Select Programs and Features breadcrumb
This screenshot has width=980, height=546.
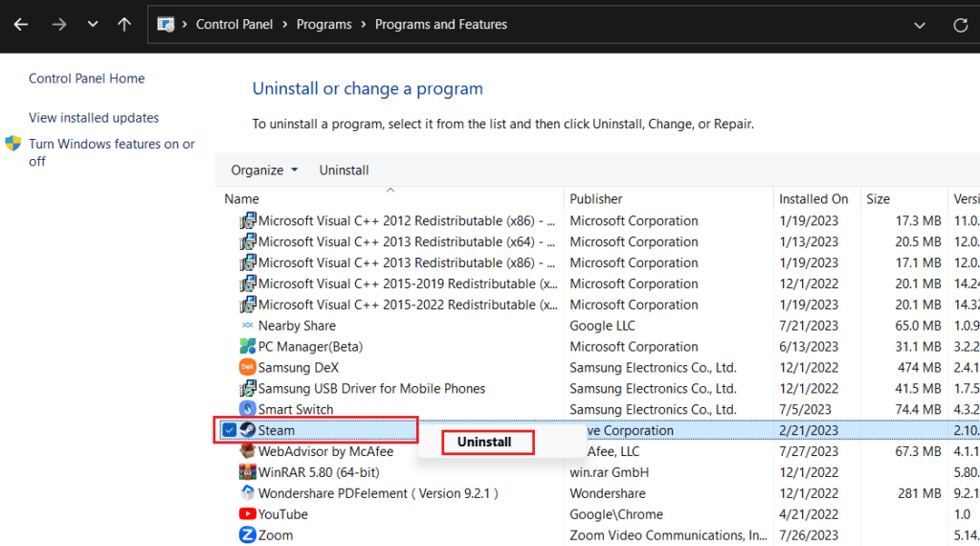click(x=440, y=24)
